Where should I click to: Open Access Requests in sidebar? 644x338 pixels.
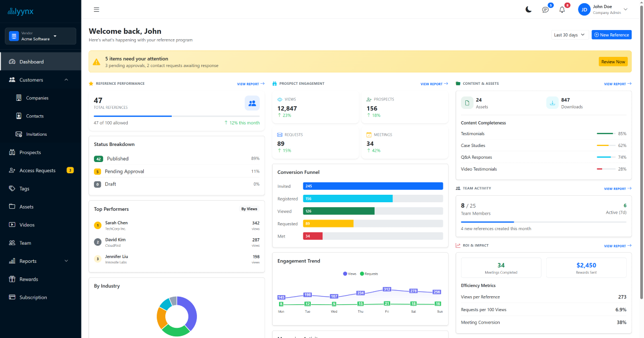click(38, 171)
